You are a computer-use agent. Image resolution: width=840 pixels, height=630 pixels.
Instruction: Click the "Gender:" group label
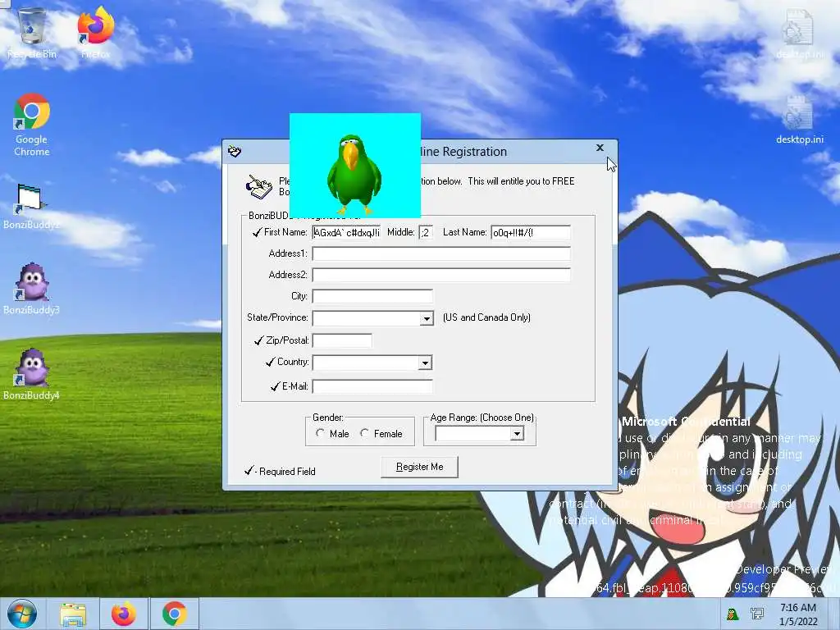click(328, 418)
